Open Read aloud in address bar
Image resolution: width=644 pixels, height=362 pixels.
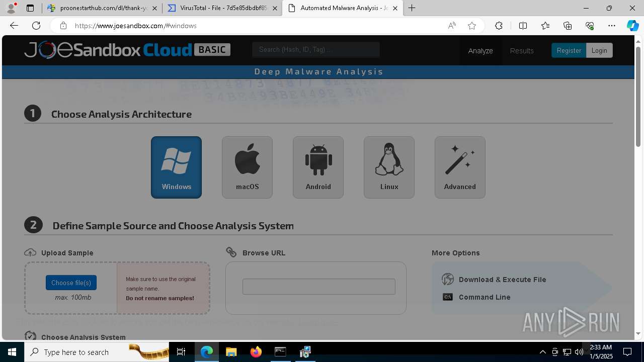(x=452, y=26)
